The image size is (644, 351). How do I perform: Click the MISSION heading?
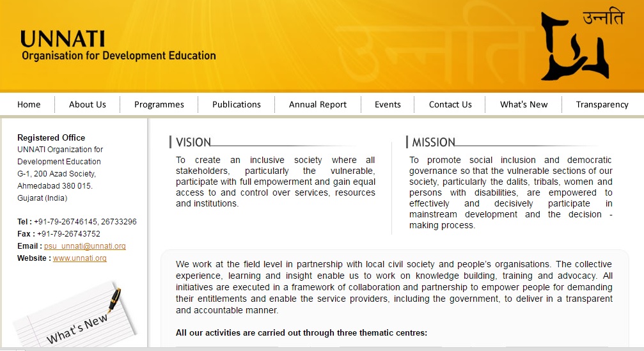click(434, 142)
